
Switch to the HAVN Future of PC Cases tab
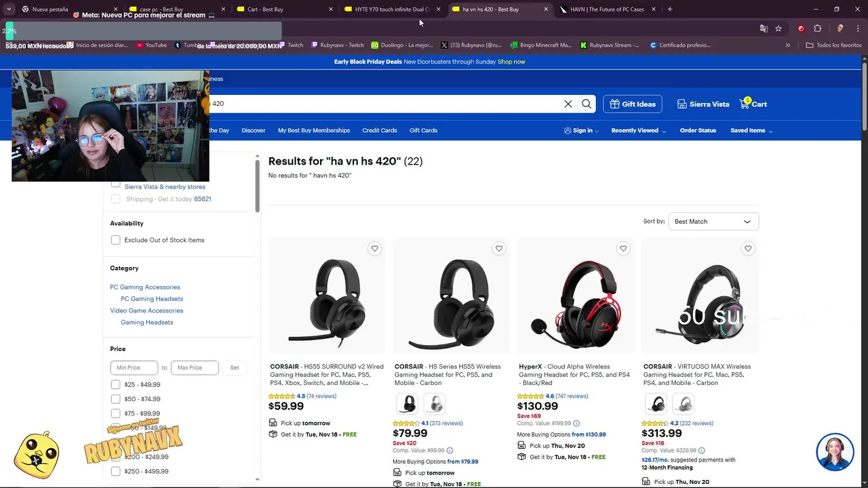(607, 9)
